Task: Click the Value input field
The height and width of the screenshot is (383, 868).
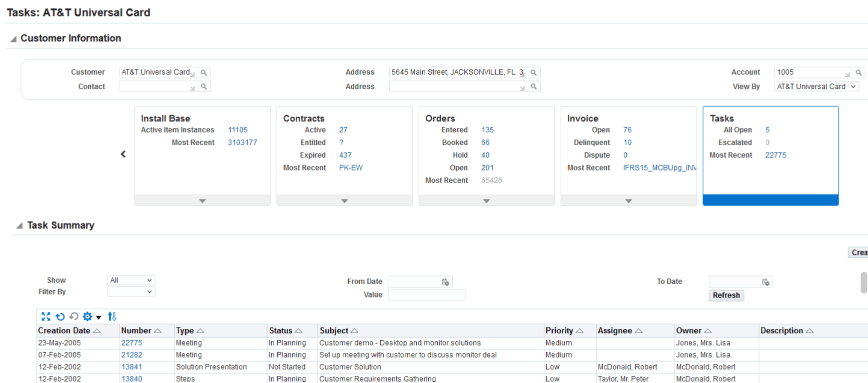Action: [x=427, y=295]
